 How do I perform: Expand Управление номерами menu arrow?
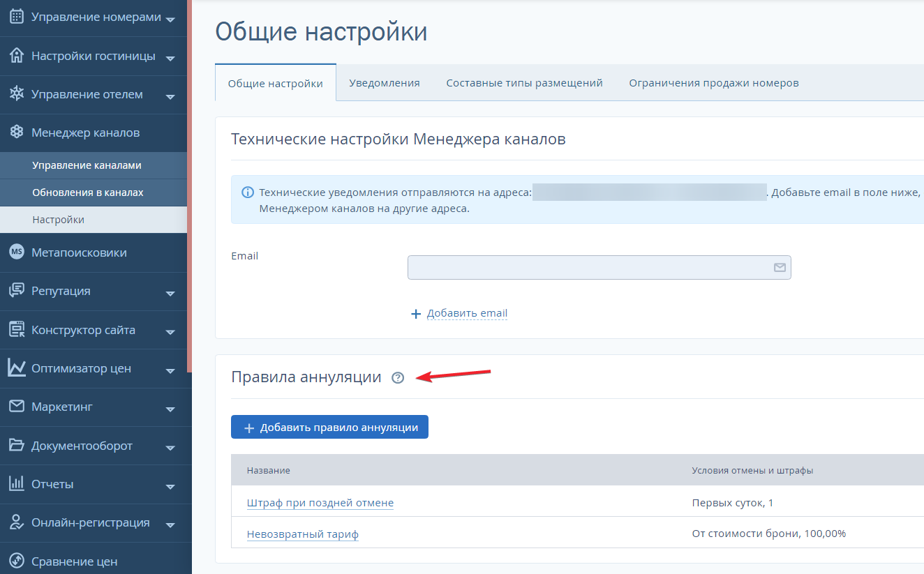(x=170, y=20)
